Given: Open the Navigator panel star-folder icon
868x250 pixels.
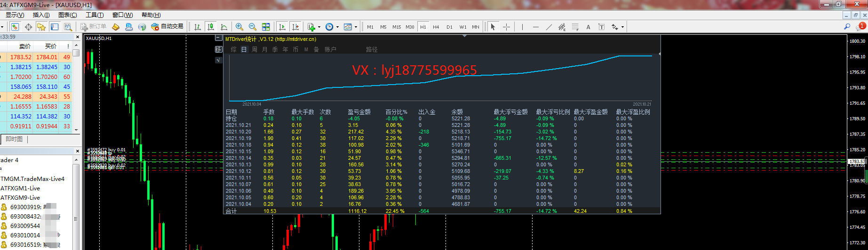Looking at the screenshot, I should pos(41,27).
